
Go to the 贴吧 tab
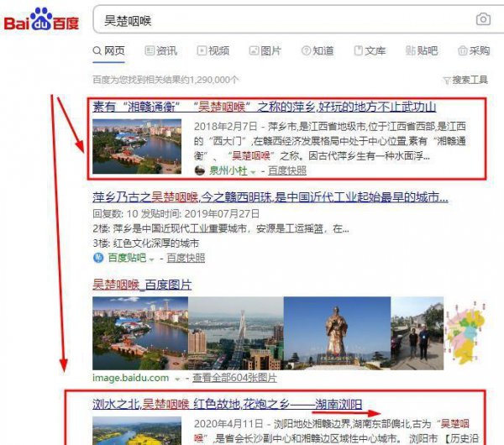(422, 50)
